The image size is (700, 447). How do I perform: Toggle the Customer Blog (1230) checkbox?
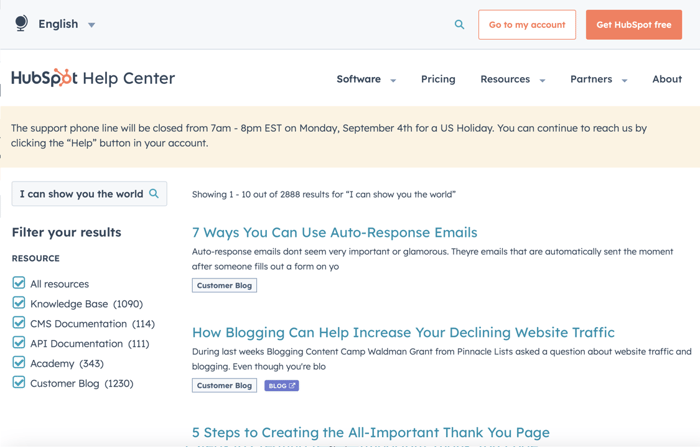click(19, 382)
